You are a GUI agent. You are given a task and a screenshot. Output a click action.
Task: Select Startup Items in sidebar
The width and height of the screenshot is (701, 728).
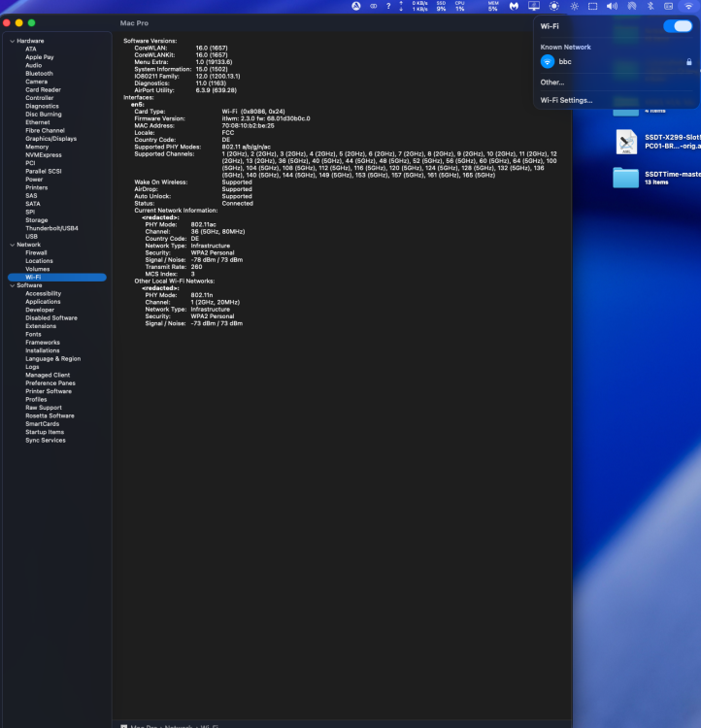(x=45, y=432)
